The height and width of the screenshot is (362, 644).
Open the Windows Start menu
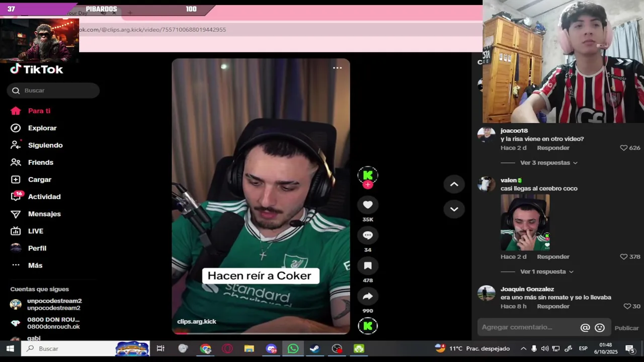click(10, 348)
